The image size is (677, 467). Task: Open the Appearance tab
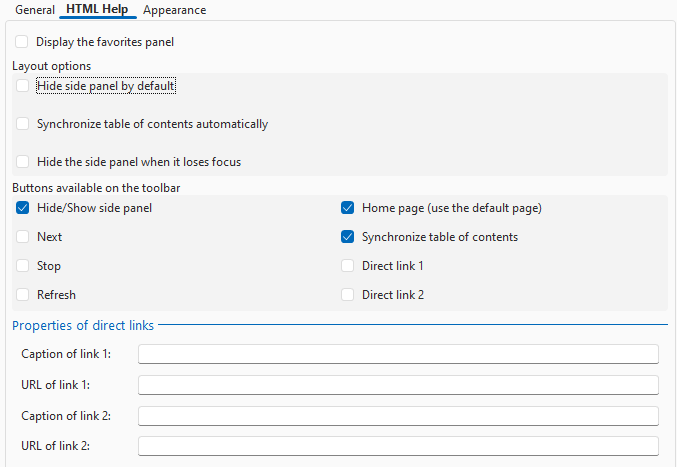click(174, 9)
